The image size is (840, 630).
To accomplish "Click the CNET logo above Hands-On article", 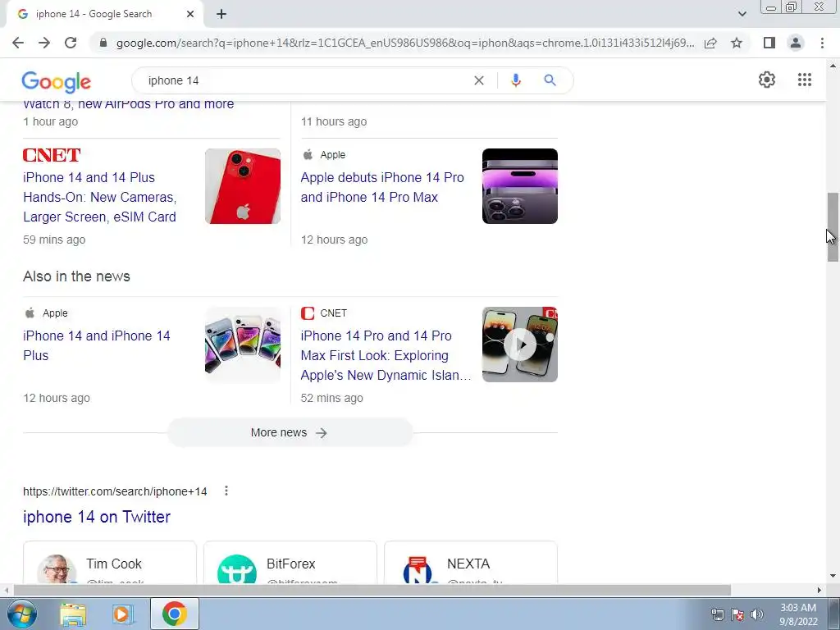I will 52,155.
